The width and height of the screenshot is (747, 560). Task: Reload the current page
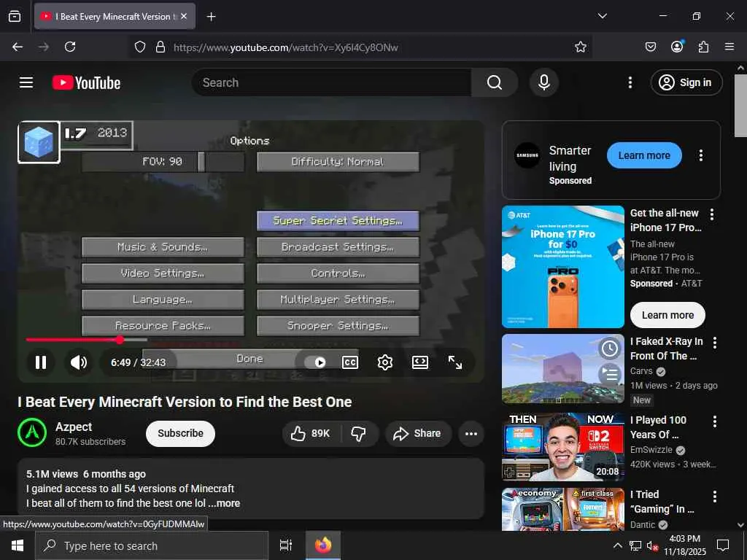[x=70, y=47]
